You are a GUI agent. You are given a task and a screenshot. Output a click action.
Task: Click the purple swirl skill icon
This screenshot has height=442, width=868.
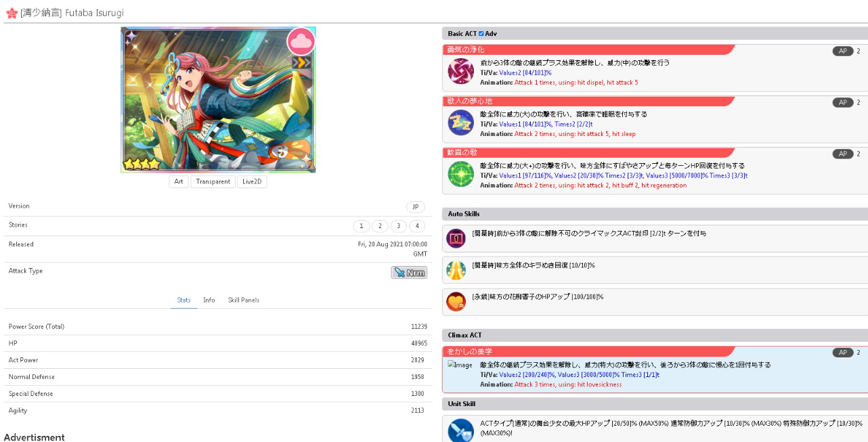coord(460,71)
